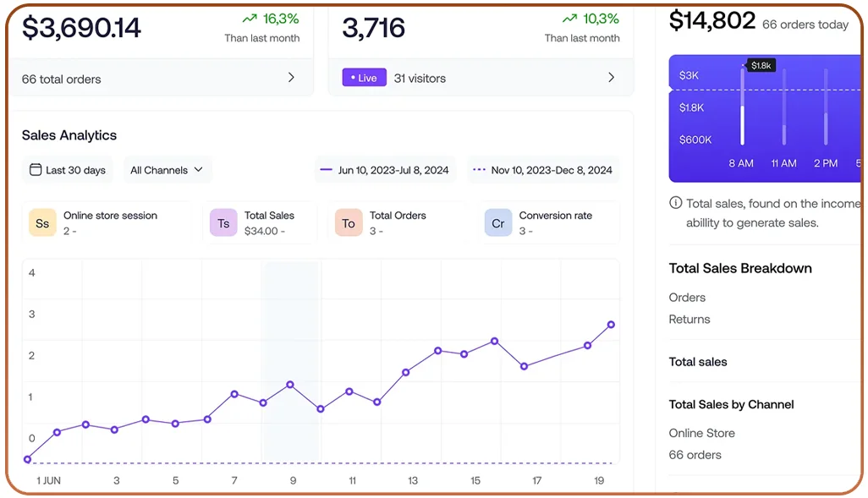This screenshot has height=498, width=868.
Task: Click the green growth arrow beside 16,3%
Action: (x=248, y=16)
